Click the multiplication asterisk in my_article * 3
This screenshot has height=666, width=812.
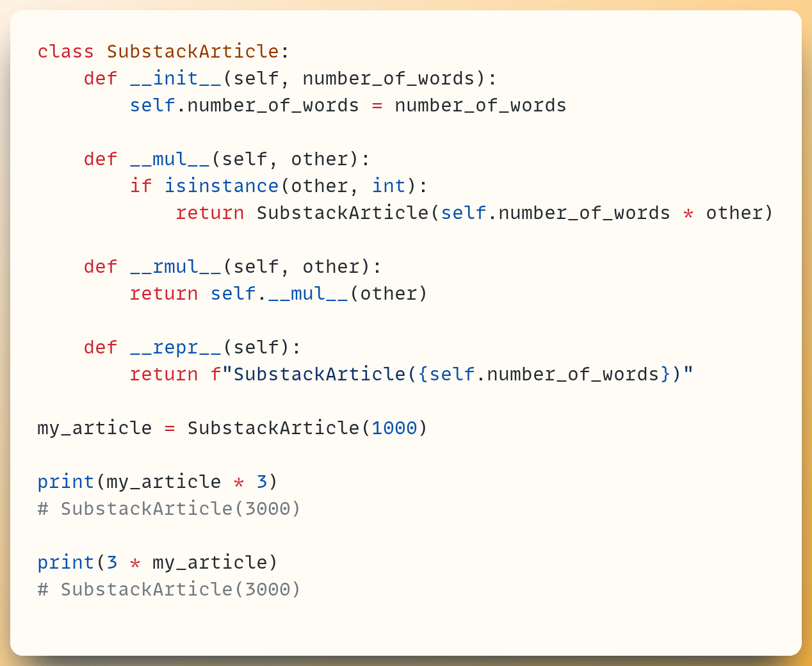[x=237, y=482]
